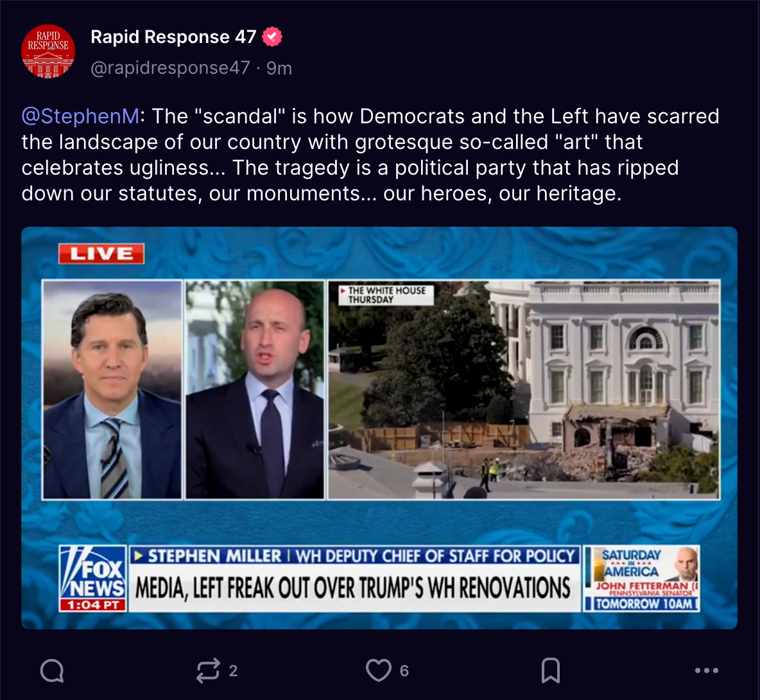This screenshot has height=700, width=760.
Task: Repost this post with the arrows icon
Action: [208, 671]
